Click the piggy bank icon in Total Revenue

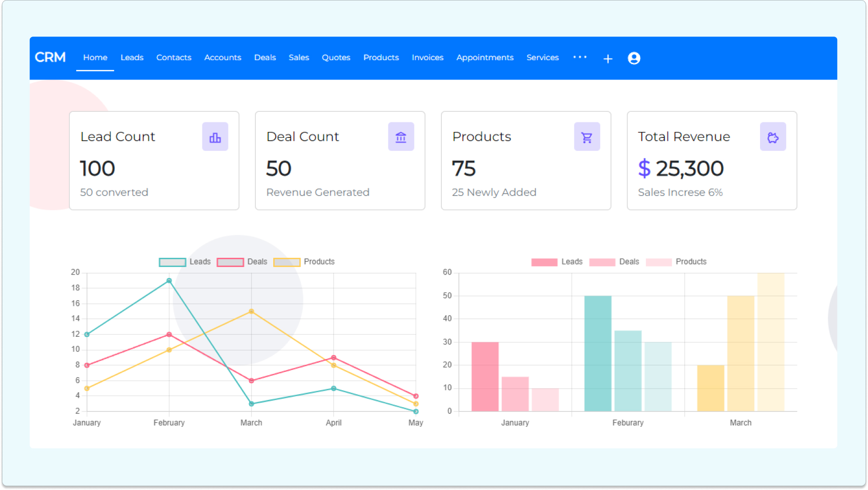773,137
